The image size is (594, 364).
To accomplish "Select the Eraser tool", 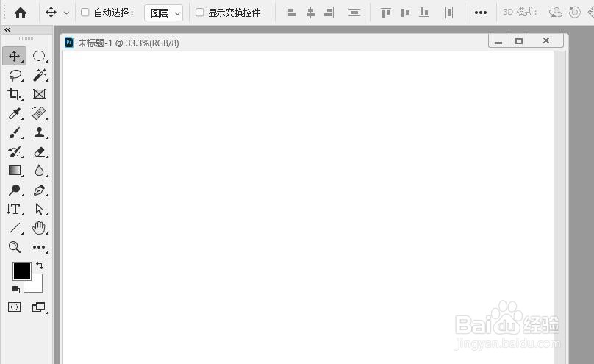I will [39, 152].
